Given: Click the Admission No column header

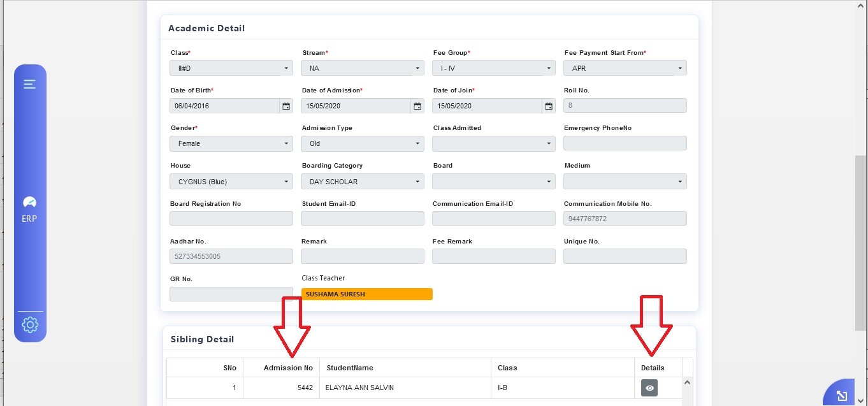Looking at the screenshot, I should coord(288,368).
